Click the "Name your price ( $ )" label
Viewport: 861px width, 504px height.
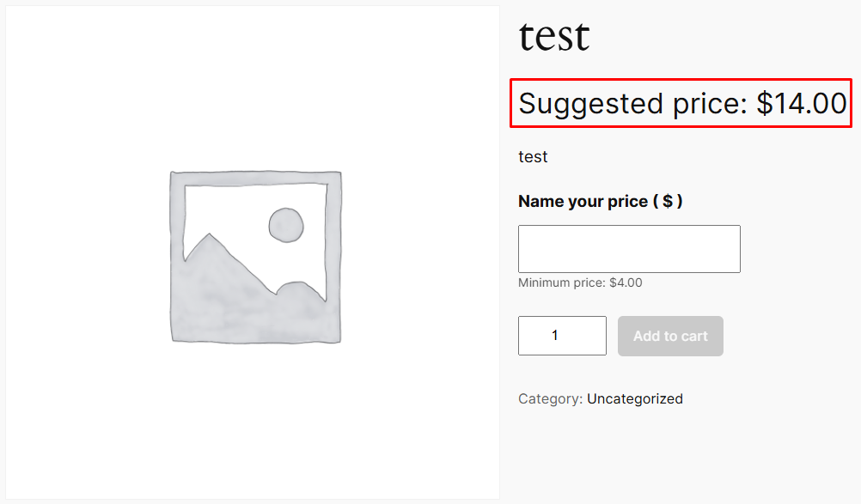coord(600,201)
